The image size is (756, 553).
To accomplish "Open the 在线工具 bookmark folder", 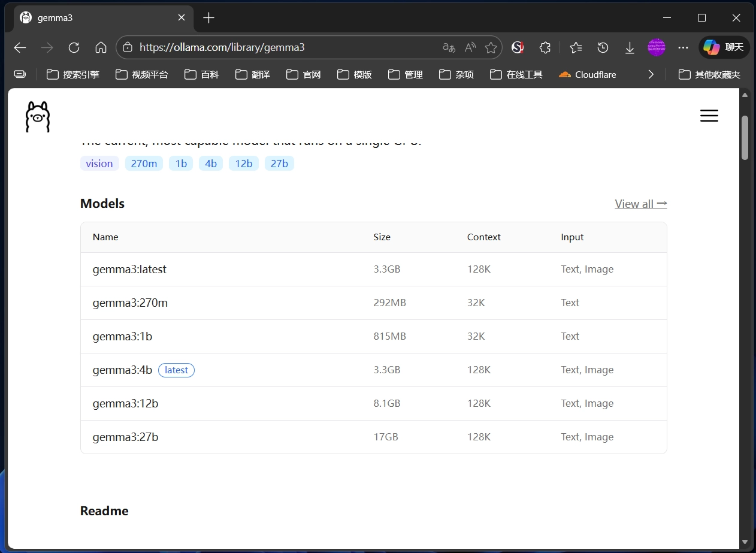I will click(516, 74).
